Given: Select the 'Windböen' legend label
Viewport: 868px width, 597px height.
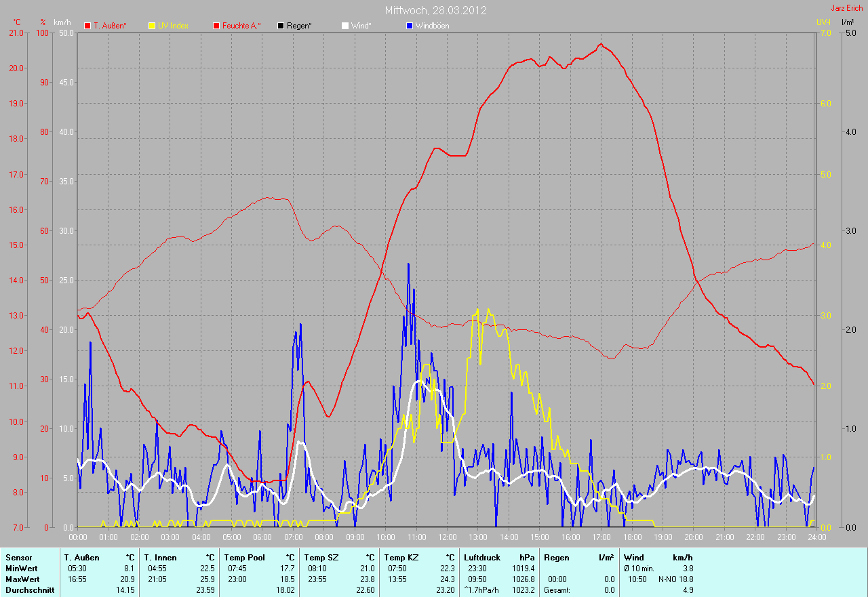Looking at the screenshot, I should (432, 26).
